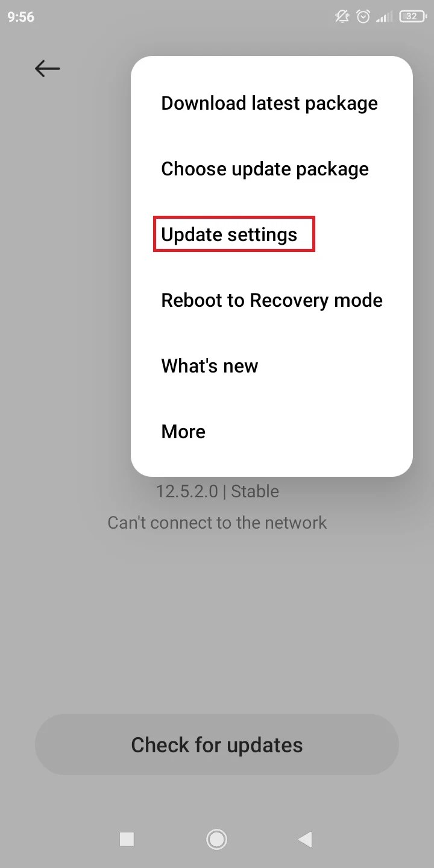Image resolution: width=434 pixels, height=868 pixels.
Task: Select Choose update package
Action: point(265,169)
